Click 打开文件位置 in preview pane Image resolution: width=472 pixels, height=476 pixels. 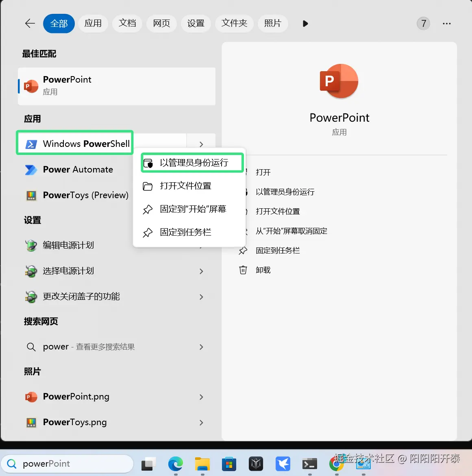(x=278, y=211)
